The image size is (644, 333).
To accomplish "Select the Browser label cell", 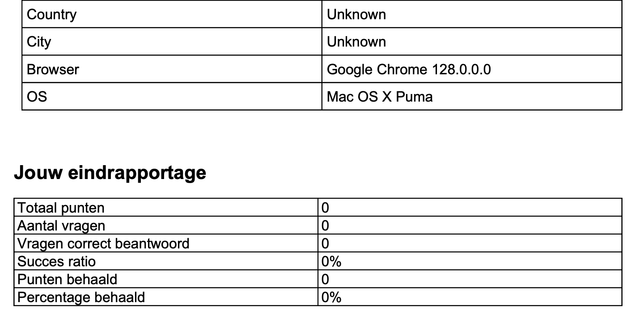I will (53, 69).
